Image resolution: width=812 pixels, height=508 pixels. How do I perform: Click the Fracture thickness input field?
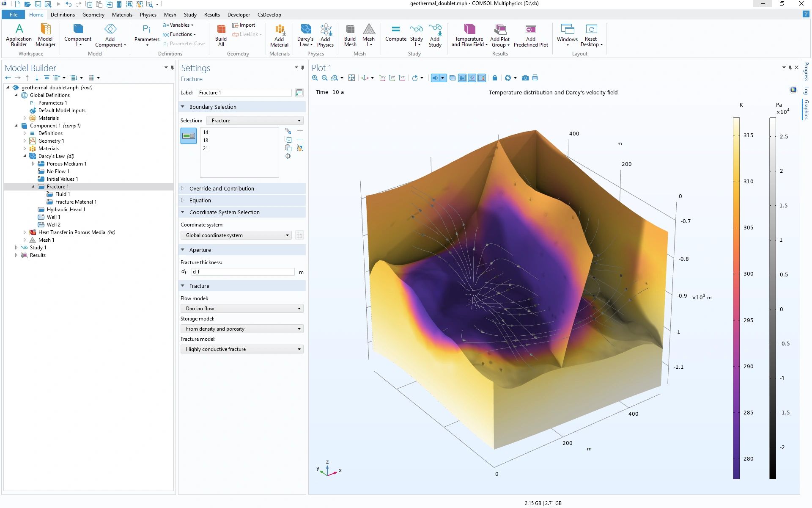[243, 272]
